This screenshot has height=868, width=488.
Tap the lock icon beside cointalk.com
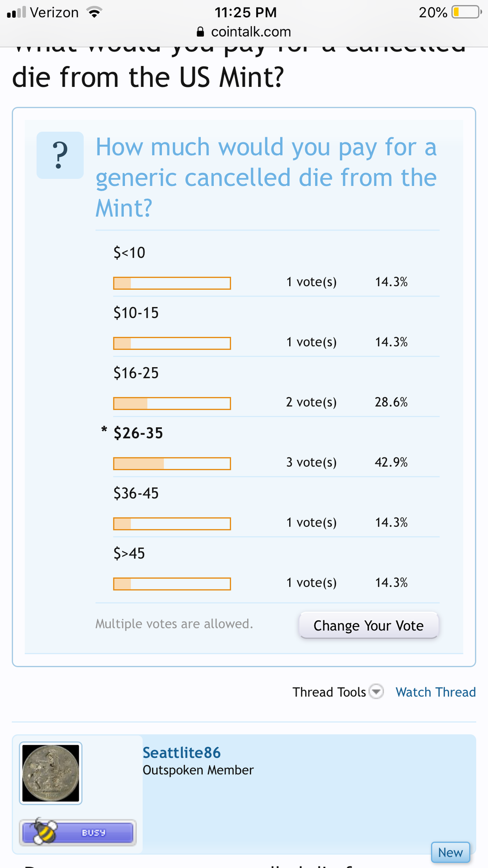pyautogui.click(x=201, y=32)
